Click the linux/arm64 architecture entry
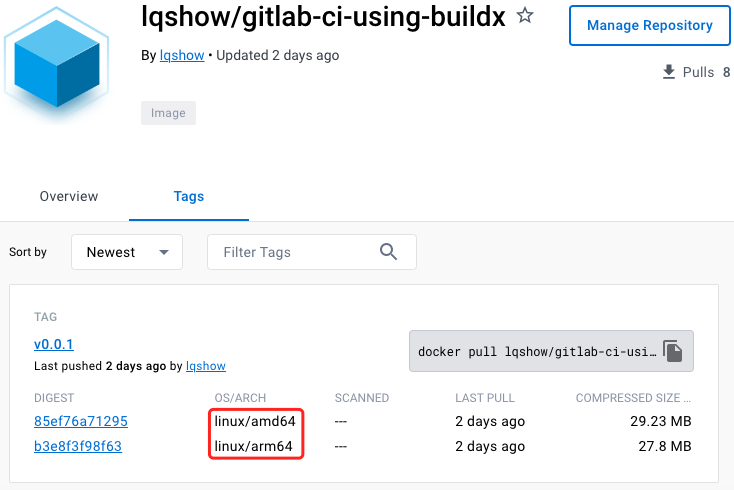The height and width of the screenshot is (490, 734). point(254,446)
